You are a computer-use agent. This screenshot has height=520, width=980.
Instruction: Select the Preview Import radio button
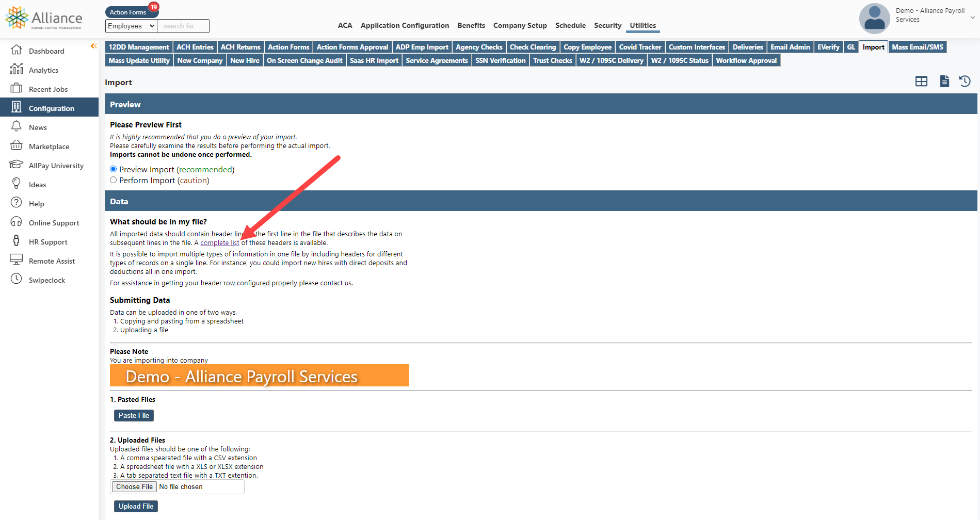[114, 169]
